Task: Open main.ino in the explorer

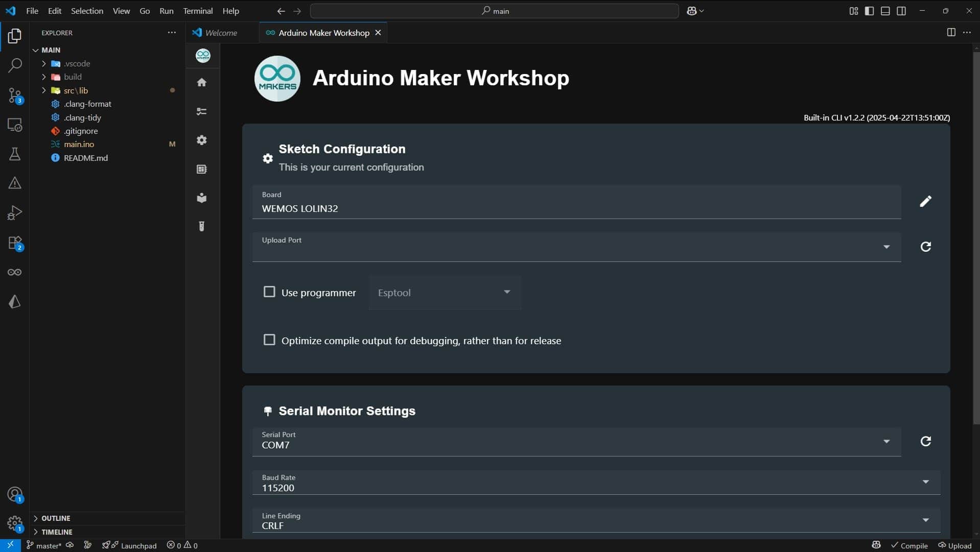Action: pos(79,144)
